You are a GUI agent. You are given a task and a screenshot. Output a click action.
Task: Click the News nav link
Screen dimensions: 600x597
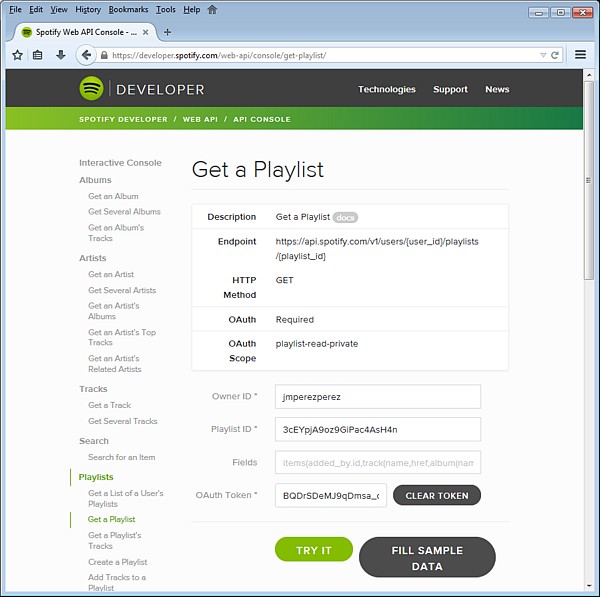coord(497,89)
